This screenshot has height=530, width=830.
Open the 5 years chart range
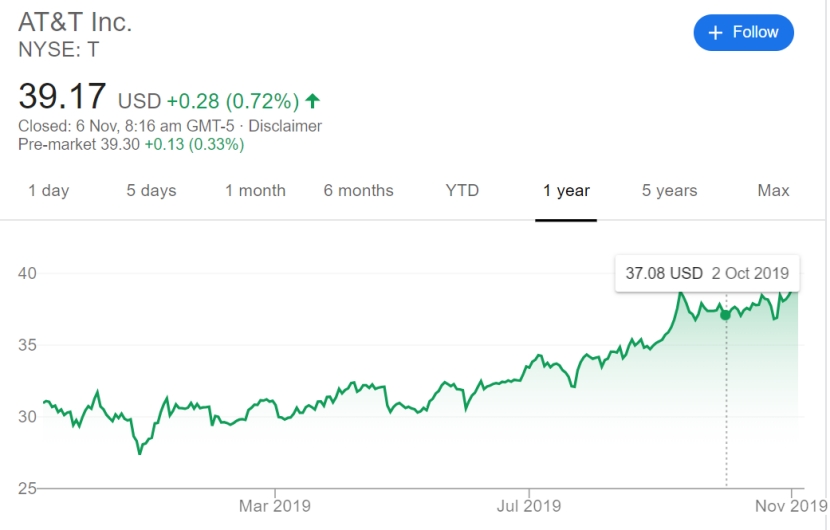(671, 190)
